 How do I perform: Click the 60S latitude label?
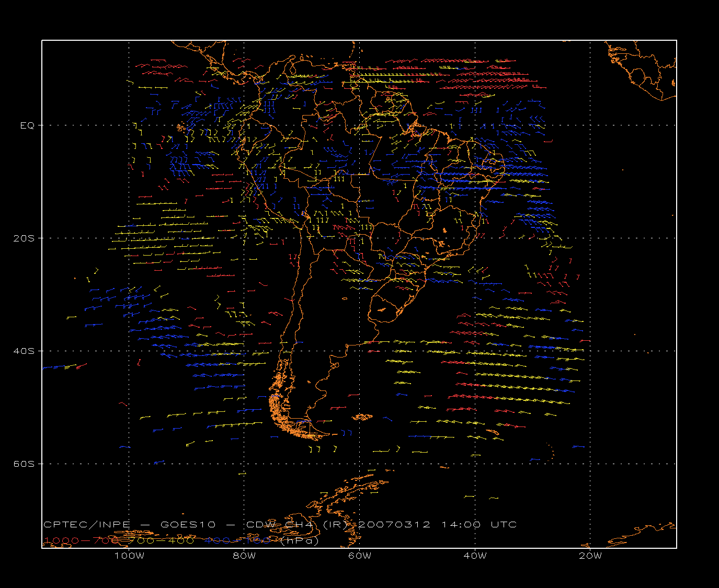(x=24, y=464)
